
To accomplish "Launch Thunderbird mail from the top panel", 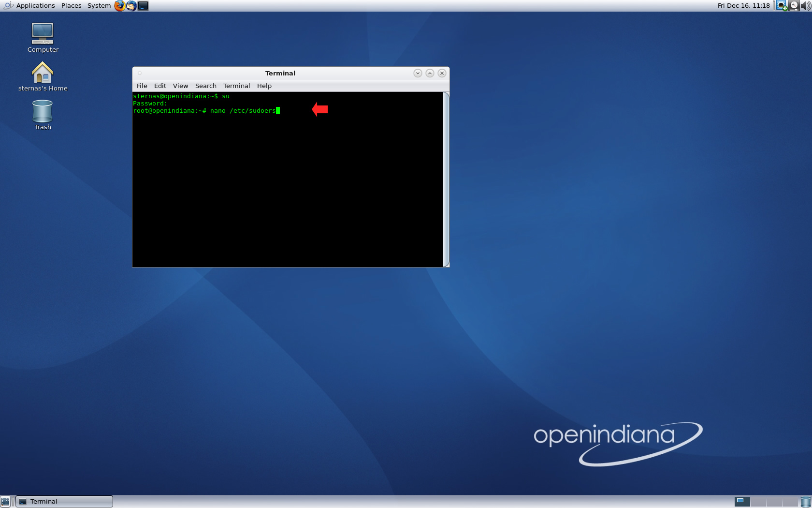I will coord(131,6).
